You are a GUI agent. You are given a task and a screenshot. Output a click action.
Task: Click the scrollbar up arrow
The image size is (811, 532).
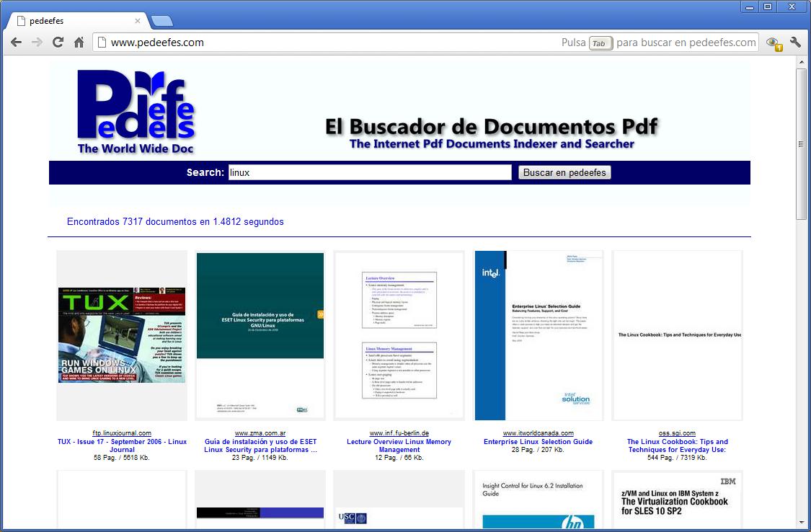(801, 62)
